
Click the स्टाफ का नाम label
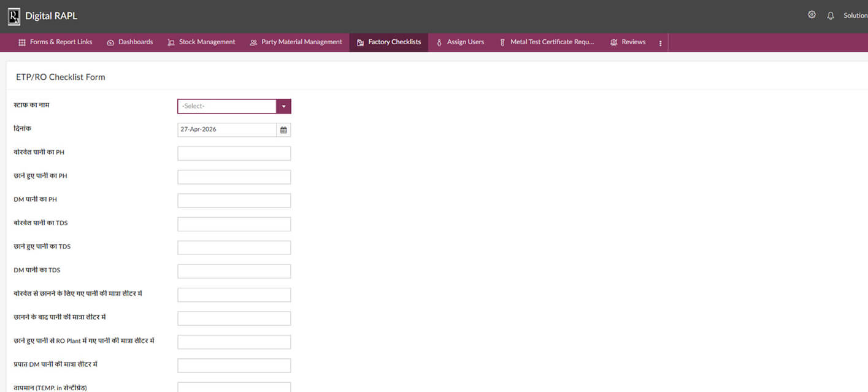pos(31,106)
